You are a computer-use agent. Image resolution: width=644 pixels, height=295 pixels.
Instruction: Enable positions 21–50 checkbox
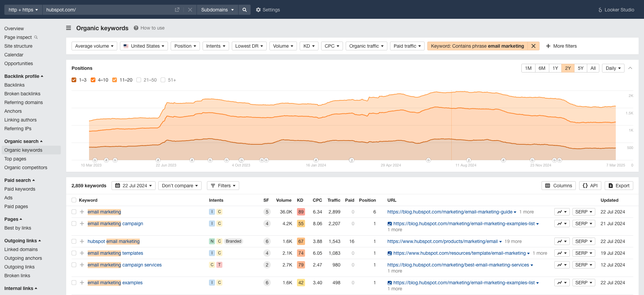(139, 80)
